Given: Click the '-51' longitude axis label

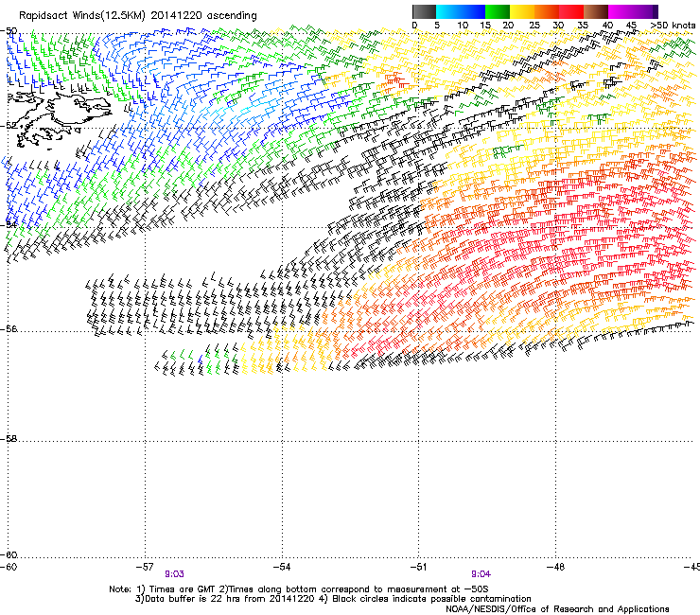Looking at the screenshot, I should (418, 567).
